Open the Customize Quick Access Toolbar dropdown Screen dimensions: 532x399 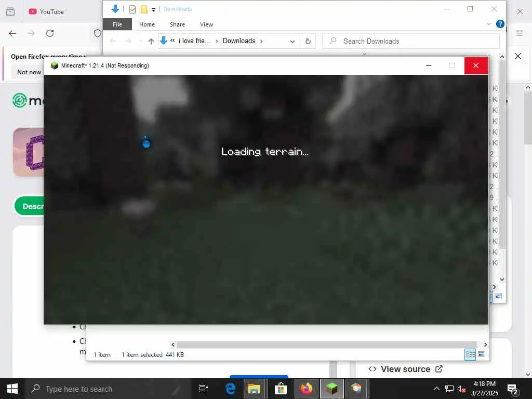pyautogui.click(x=153, y=9)
